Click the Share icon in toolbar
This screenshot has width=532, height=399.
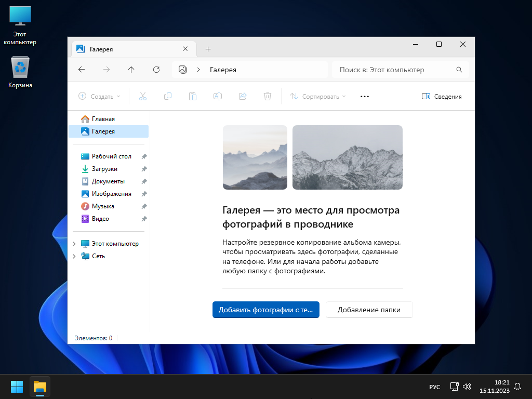click(x=242, y=96)
